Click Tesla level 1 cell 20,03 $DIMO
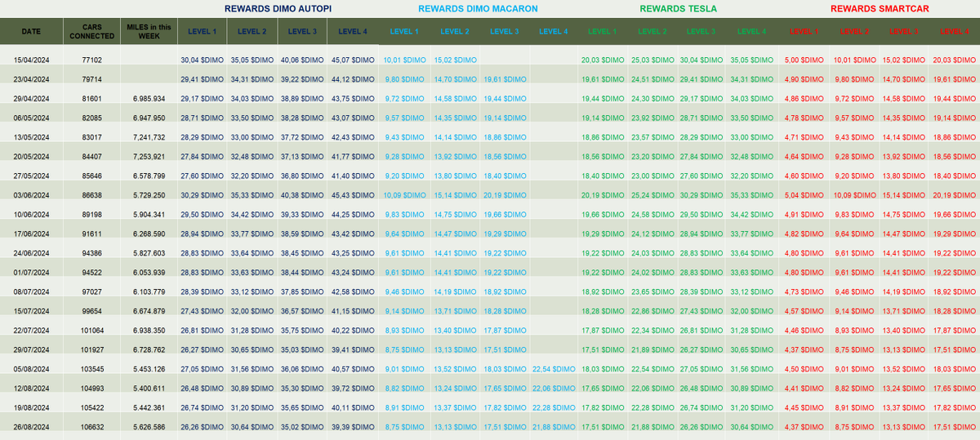 point(602,60)
